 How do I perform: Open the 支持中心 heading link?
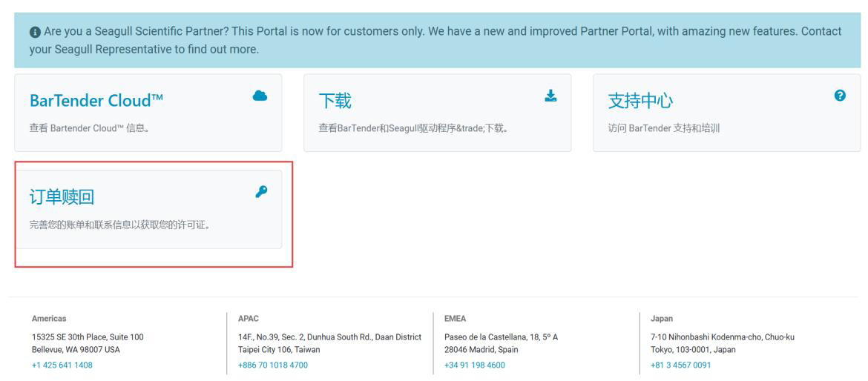640,101
